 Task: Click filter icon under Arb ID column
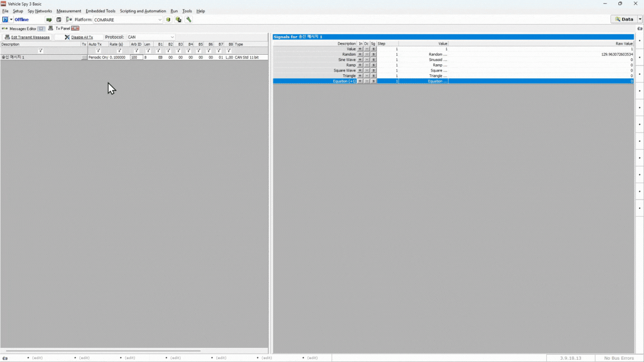coord(136,51)
